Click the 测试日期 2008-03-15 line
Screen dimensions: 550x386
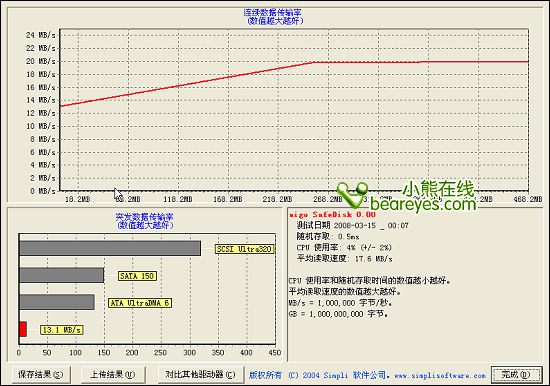coord(353,225)
